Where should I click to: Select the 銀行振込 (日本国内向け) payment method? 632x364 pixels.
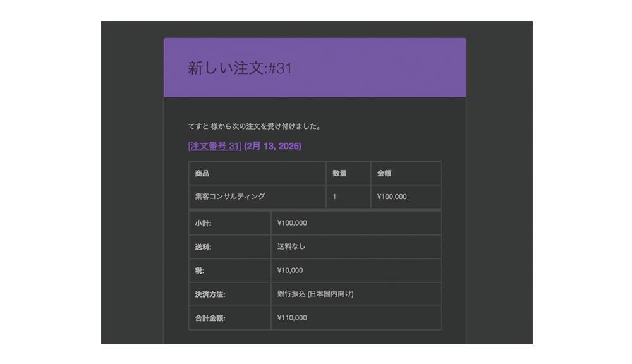pyautogui.click(x=315, y=294)
